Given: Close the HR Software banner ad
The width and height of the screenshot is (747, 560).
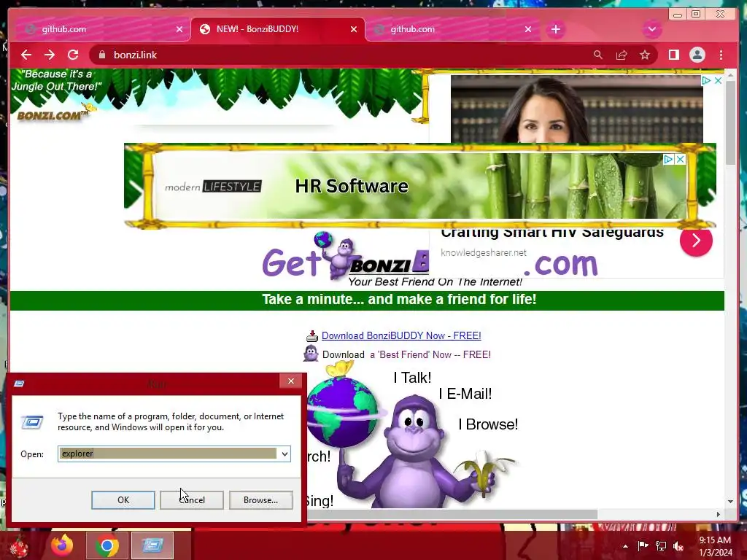Looking at the screenshot, I should [x=681, y=160].
